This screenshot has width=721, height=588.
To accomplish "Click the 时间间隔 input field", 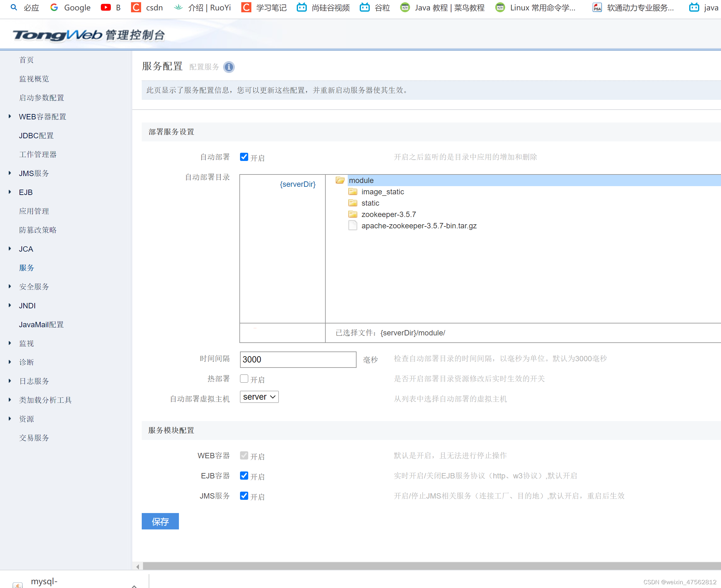I will tap(298, 359).
